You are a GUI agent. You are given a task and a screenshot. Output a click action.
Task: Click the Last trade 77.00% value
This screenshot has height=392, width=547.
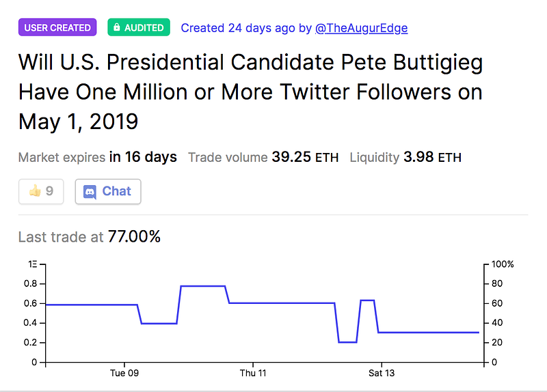tap(134, 237)
